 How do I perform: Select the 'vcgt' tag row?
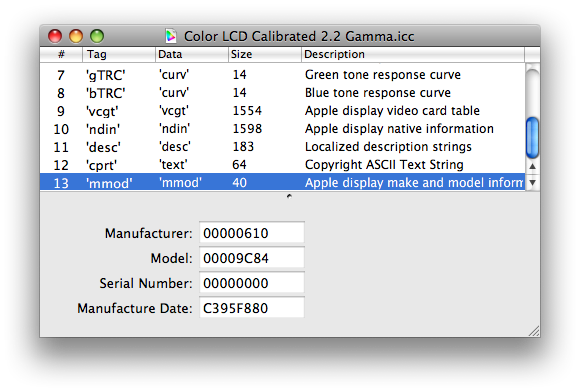(x=283, y=111)
